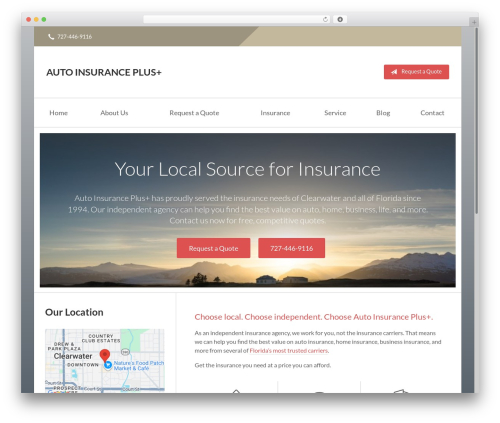500x423 pixels.
Task: Click the 727-446-9116 number in top bar
Action: (x=75, y=37)
